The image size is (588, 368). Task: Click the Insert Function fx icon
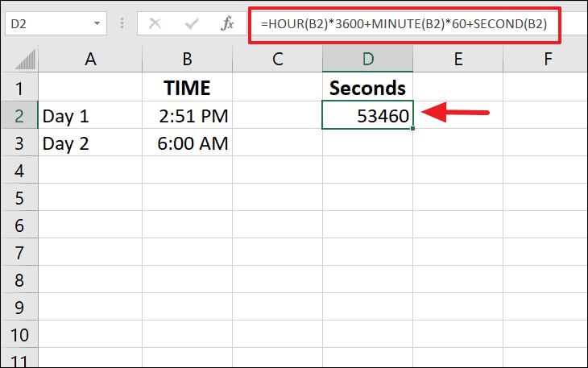(x=227, y=23)
